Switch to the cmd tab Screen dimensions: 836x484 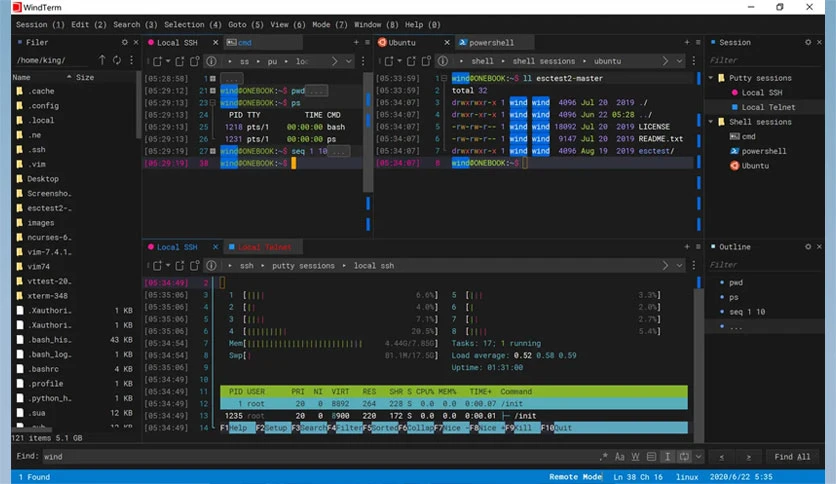pyautogui.click(x=263, y=43)
